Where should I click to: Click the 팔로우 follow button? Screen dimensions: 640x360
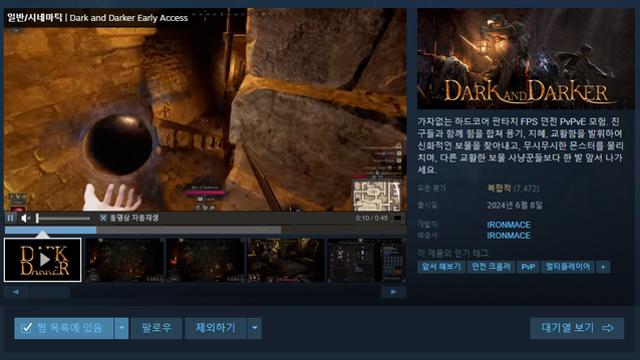pyautogui.click(x=156, y=328)
